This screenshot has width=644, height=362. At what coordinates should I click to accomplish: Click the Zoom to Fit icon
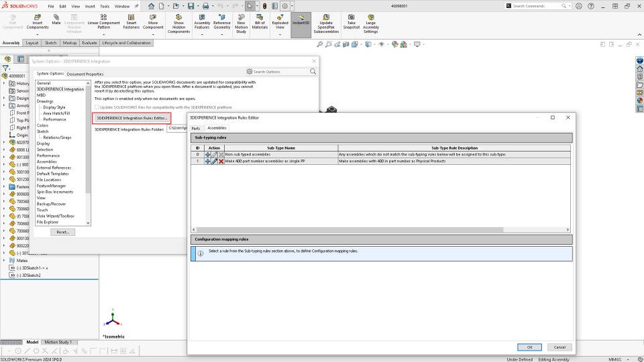click(319, 44)
